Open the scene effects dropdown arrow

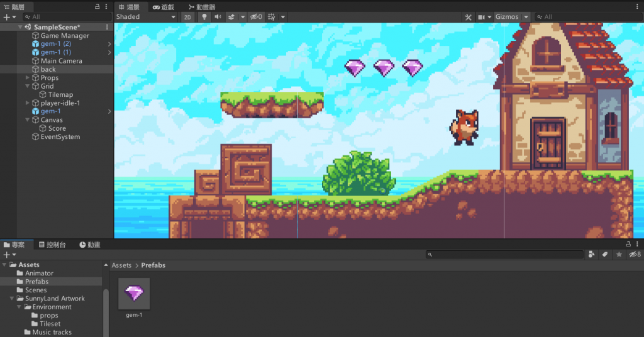[243, 17]
